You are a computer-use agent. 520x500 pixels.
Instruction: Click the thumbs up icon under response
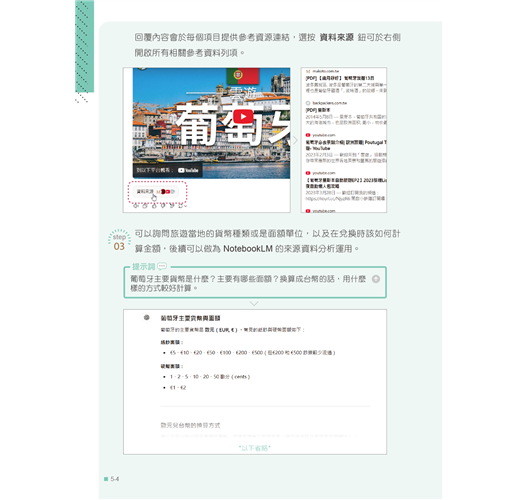click(x=154, y=206)
